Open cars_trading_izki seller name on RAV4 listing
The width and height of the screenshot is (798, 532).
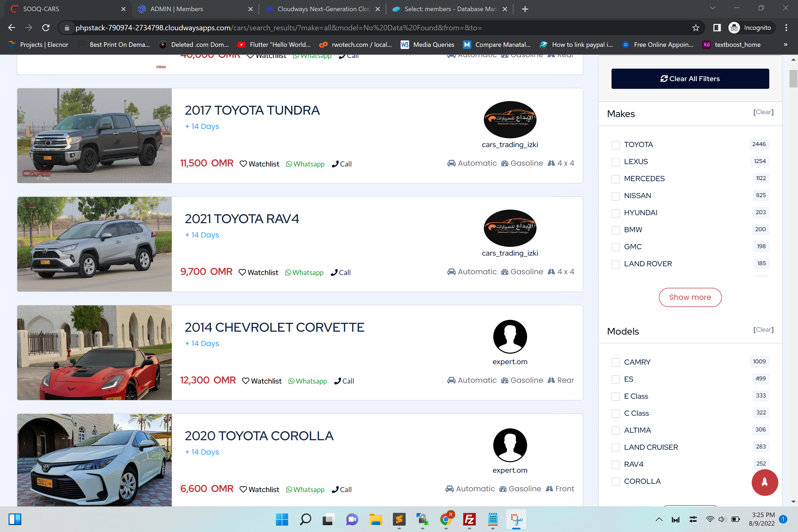[x=510, y=253]
